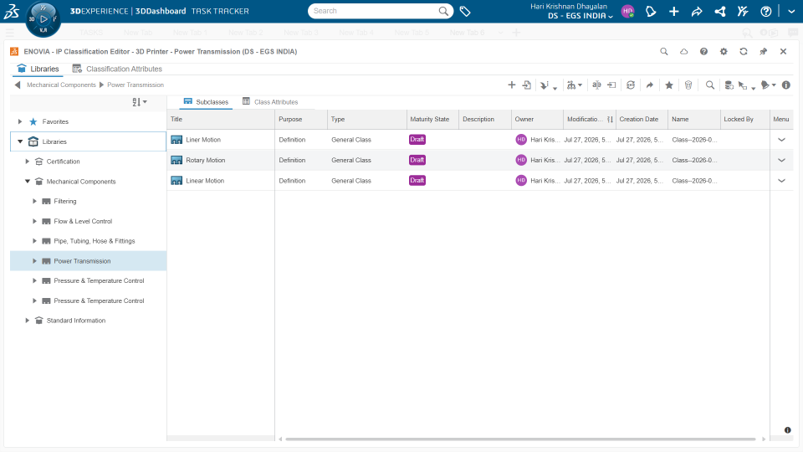Select the Subclasses tab

pyautogui.click(x=206, y=102)
